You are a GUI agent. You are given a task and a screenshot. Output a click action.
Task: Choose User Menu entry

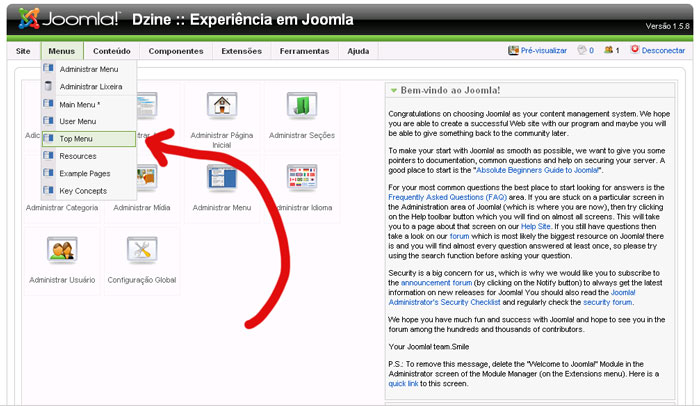coord(89,121)
